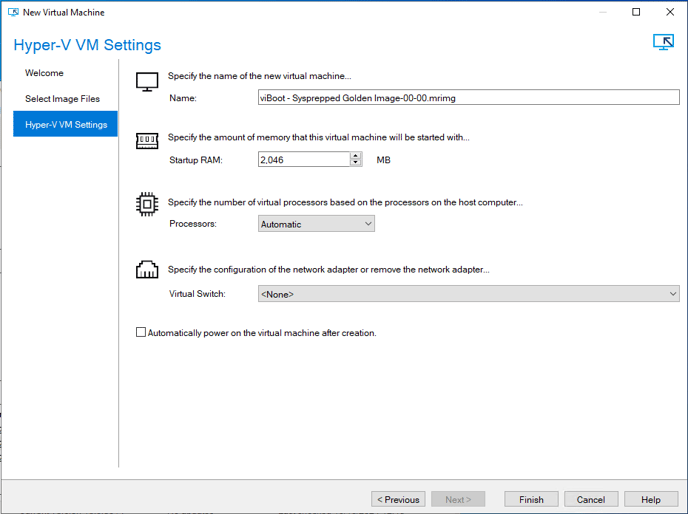
Task: Go back with the Previous button
Action: coord(398,499)
